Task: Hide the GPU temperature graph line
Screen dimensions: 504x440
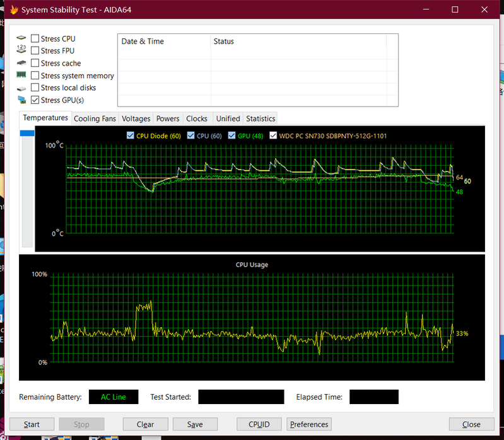Action: (232, 136)
